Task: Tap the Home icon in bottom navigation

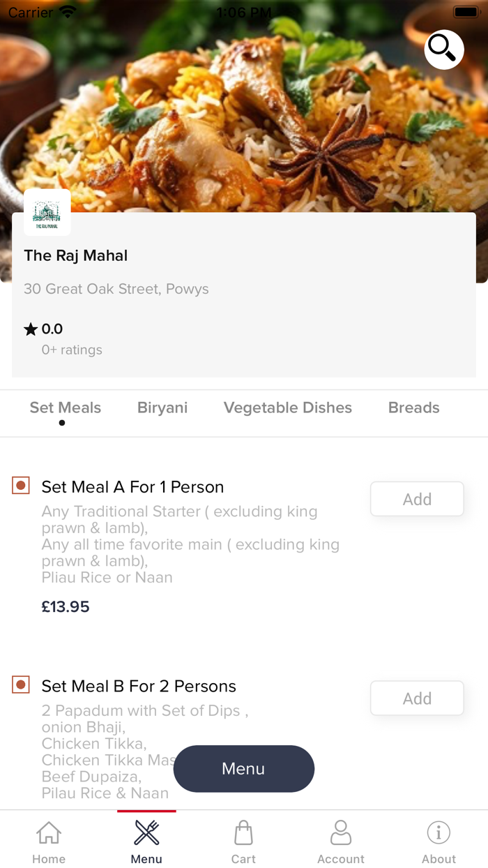Action: (48, 839)
